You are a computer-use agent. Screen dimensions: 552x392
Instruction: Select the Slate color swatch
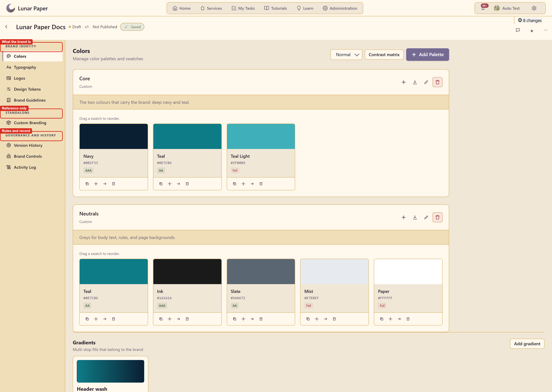click(x=261, y=272)
